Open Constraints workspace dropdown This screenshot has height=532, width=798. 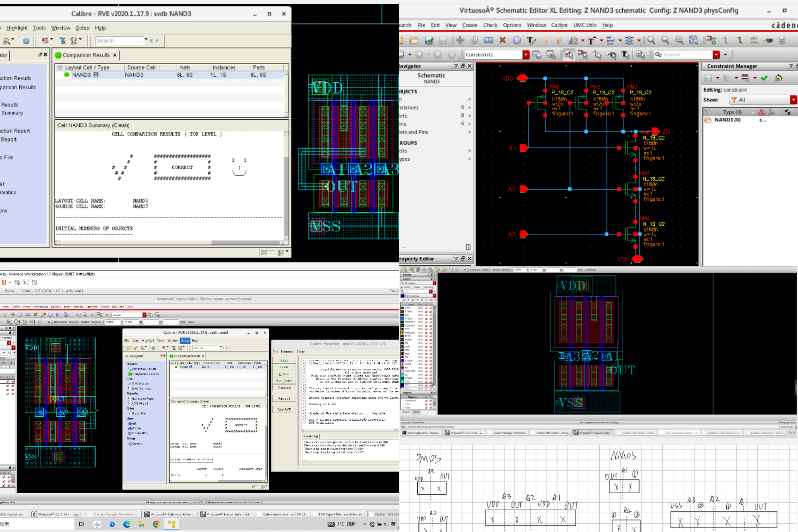(x=526, y=55)
